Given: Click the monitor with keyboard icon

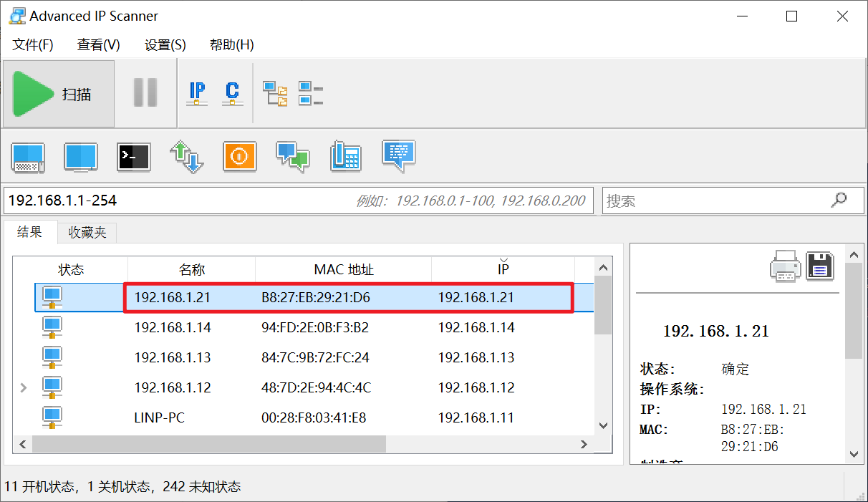Looking at the screenshot, I should [x=28, y=157].
